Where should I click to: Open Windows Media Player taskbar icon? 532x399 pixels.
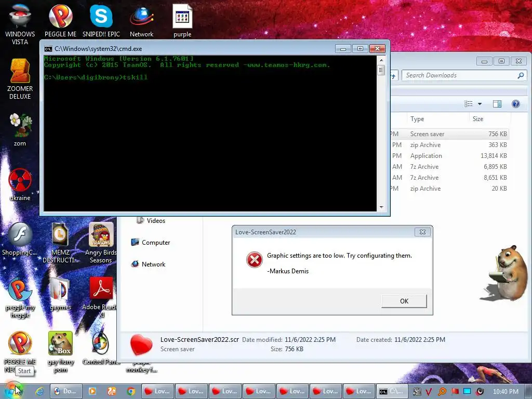(x=92, y=391)
